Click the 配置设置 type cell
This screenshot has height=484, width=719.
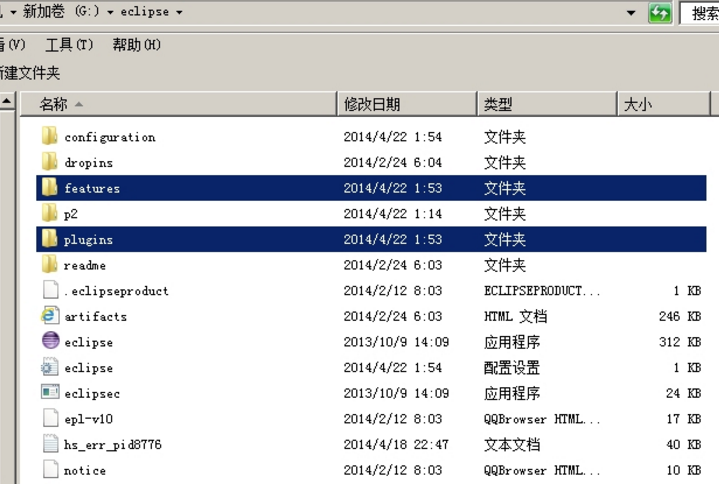512,368
